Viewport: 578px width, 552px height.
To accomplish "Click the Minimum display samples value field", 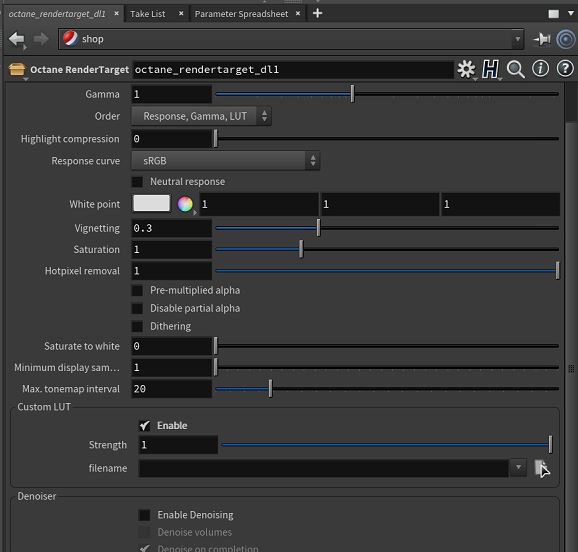I will pos(172,367).
